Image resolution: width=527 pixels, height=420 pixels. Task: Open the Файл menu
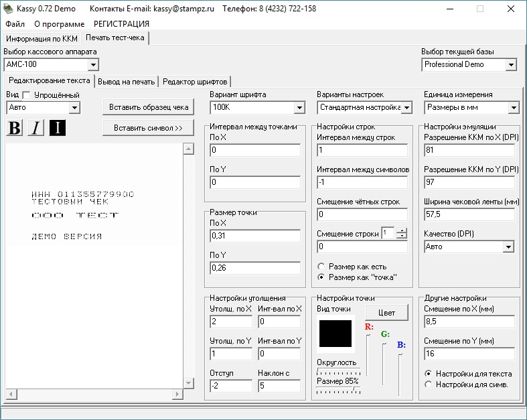(15, 23)
